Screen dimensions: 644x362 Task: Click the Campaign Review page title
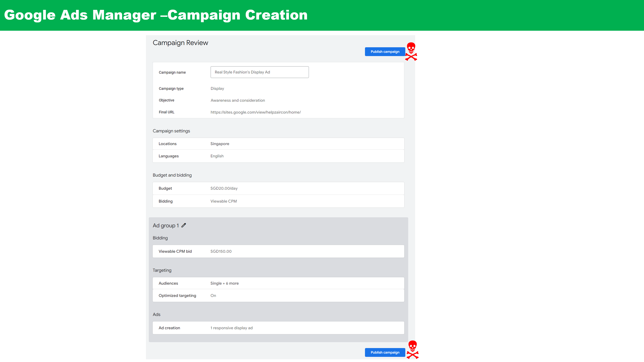tap(180, 43)
